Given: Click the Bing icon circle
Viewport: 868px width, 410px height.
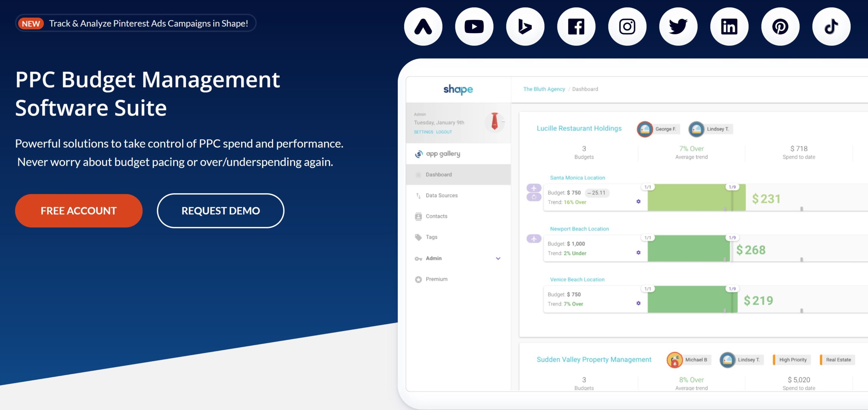Looking at the screenshot, I should click(525, 26).
